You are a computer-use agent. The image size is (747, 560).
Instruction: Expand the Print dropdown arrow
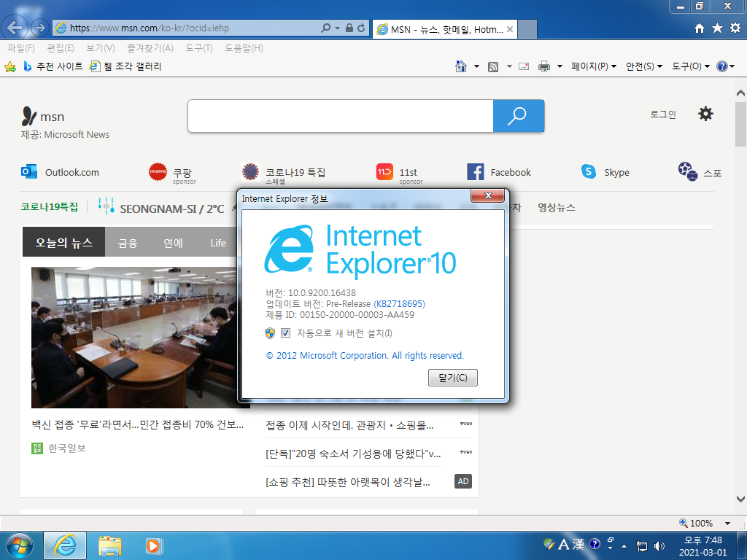[x=560, y=66]
